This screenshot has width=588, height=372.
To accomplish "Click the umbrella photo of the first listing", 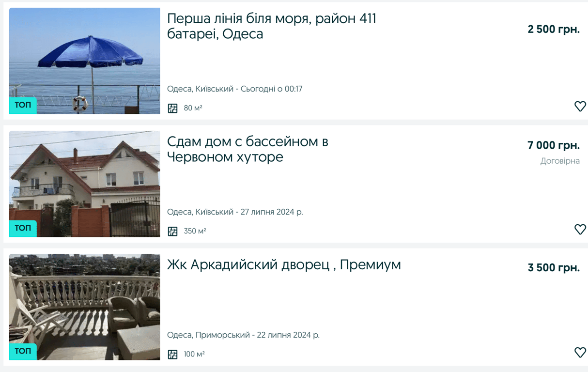I will pyautogui.click(x=84, y=61).
